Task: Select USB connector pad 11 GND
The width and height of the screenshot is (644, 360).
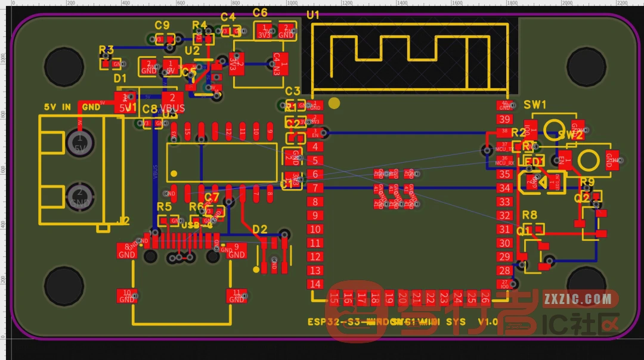Action: click(236, 296)
